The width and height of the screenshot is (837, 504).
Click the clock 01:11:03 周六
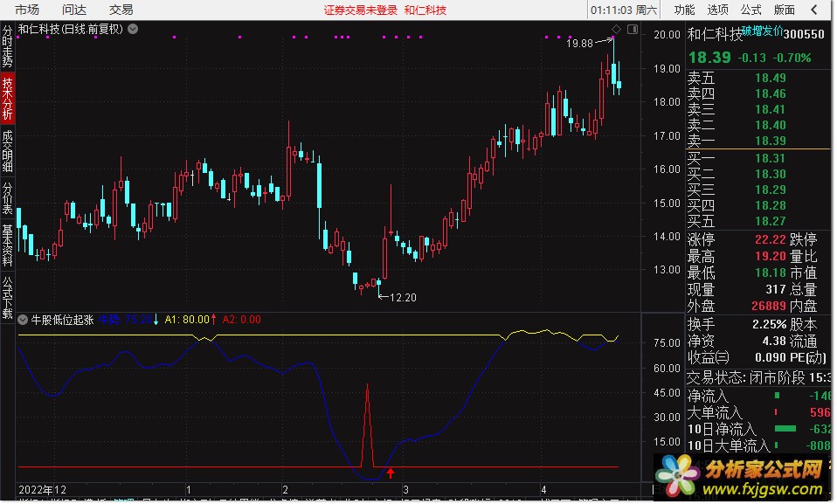pos(624,10)
